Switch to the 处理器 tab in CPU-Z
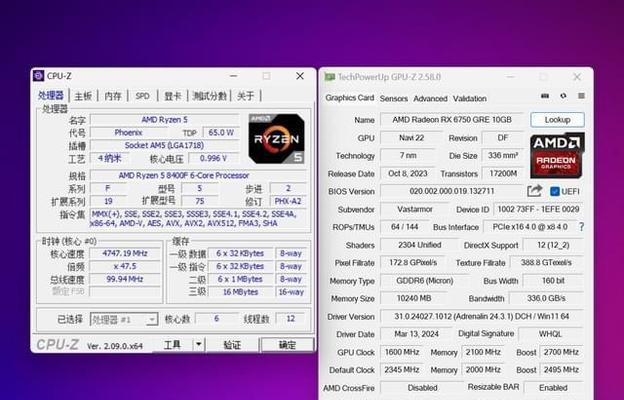This screenshot has width=624, height=400. coord(51,96)
